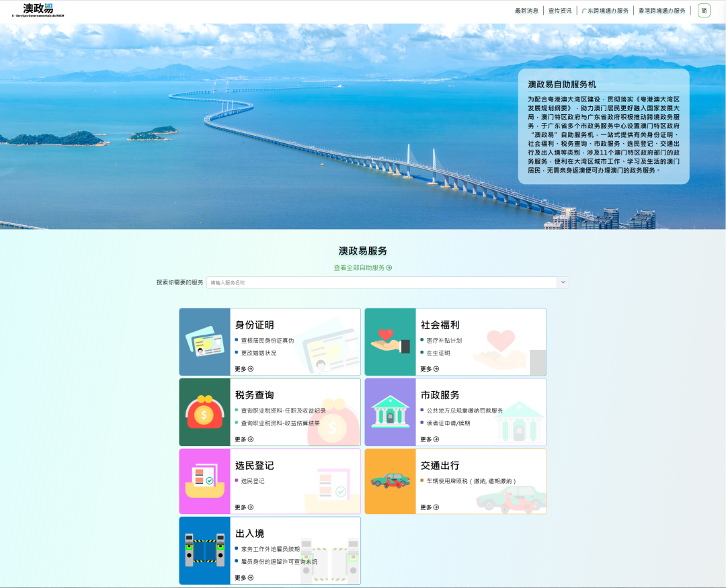
Task: Click the border gates icon on 出入境 card
Action: pyautogui.click(x=204, y=551)
